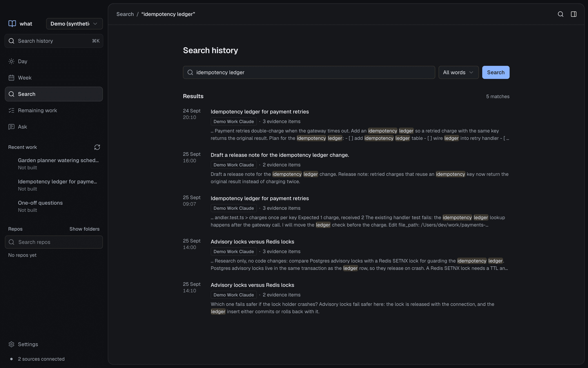The width and height of the screenshot is (588, 368).
Task: Open Settings in the sidebar
Action: (54, 344)
